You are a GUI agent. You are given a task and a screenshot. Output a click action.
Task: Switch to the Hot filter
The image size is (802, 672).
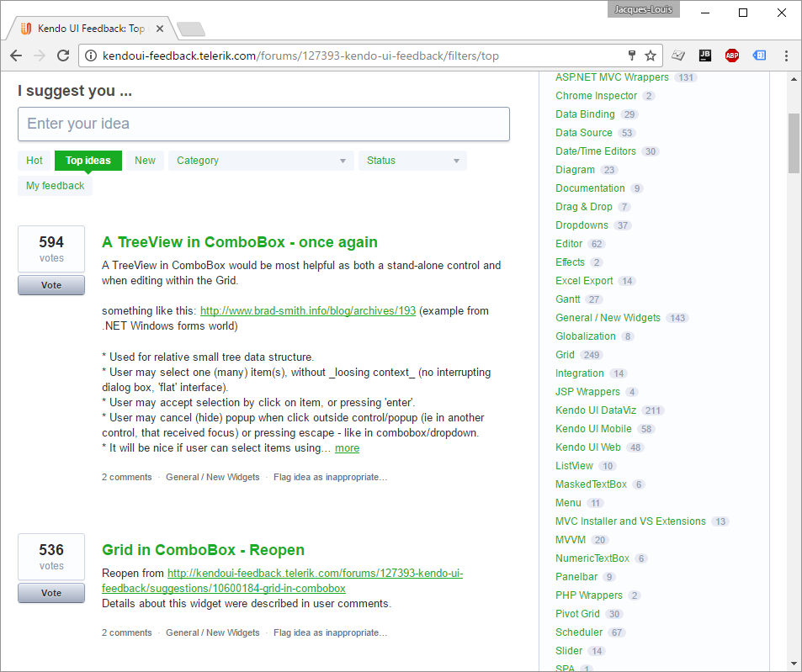35,161
